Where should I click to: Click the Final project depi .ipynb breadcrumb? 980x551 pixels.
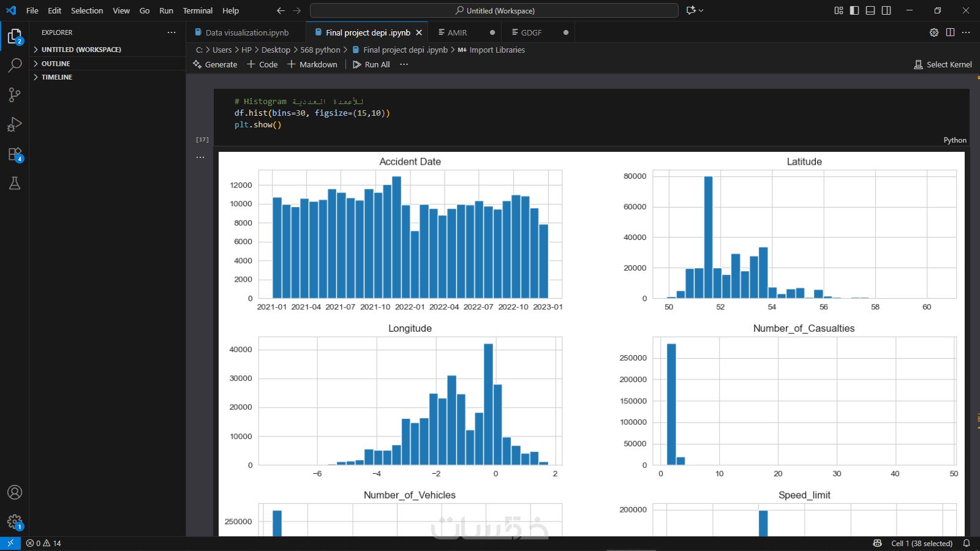coord(400,50)
